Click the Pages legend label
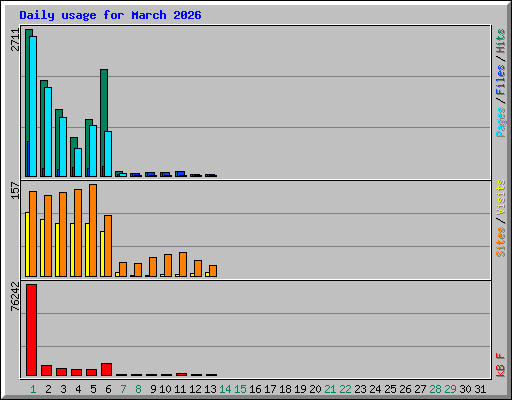This screenshot has height=400, width=512. tap(501, 122)
